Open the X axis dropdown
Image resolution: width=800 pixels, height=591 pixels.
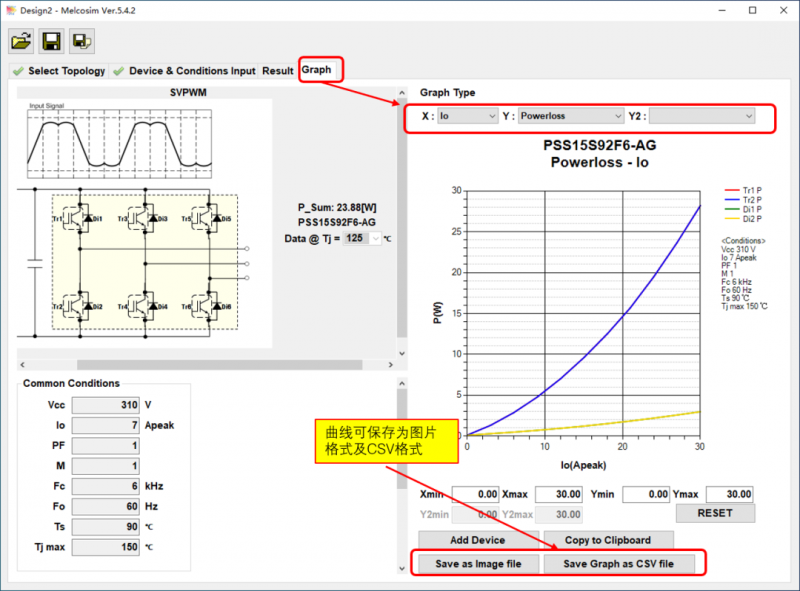468,116
